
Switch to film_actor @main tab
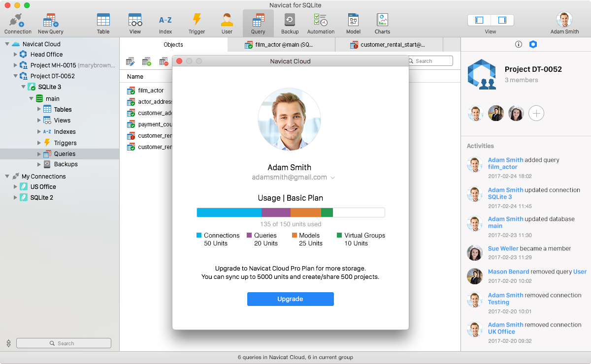tap(281, 45)
